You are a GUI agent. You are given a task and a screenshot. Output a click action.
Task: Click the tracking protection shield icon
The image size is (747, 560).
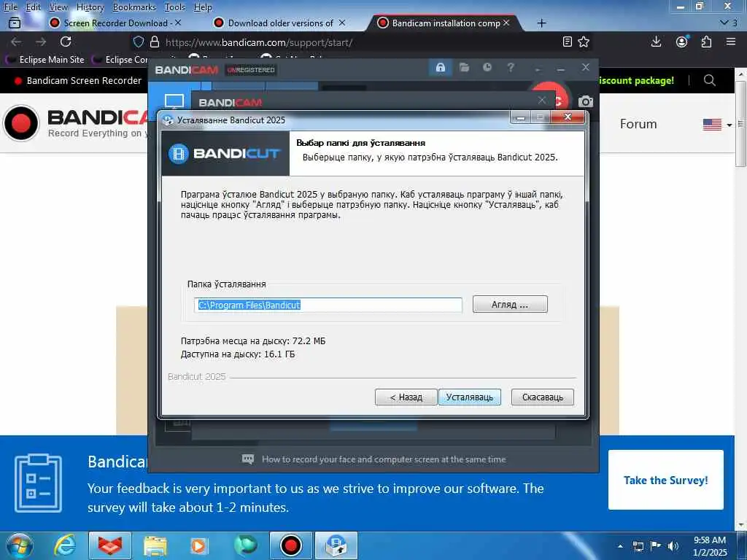[x=138, y=42]
